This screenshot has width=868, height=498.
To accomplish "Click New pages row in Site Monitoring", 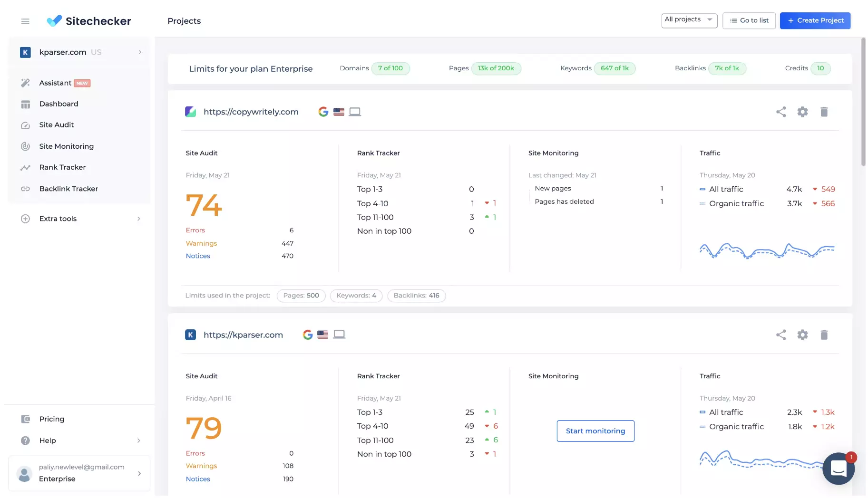I will 599,189.
